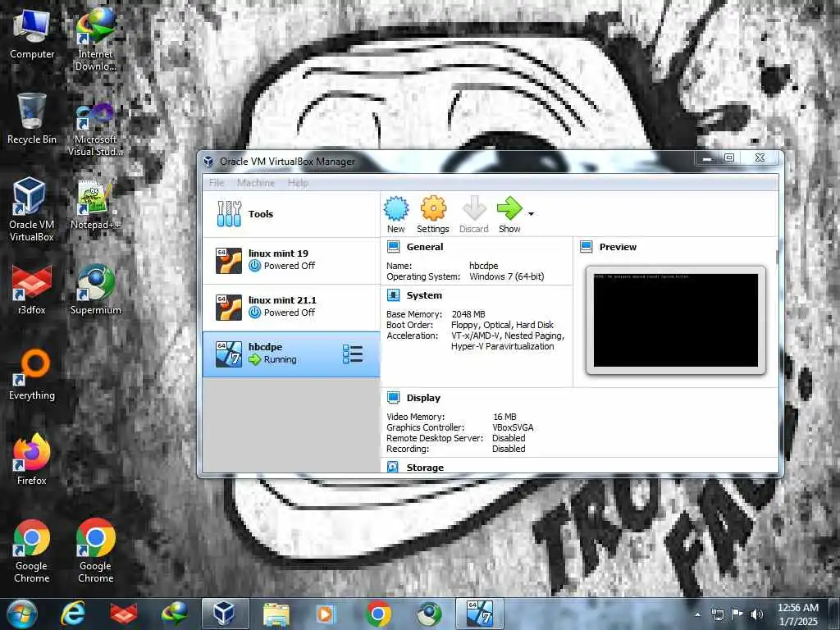
Task: Click the Recycle Bin desktop icon
Action: (32, 118)
